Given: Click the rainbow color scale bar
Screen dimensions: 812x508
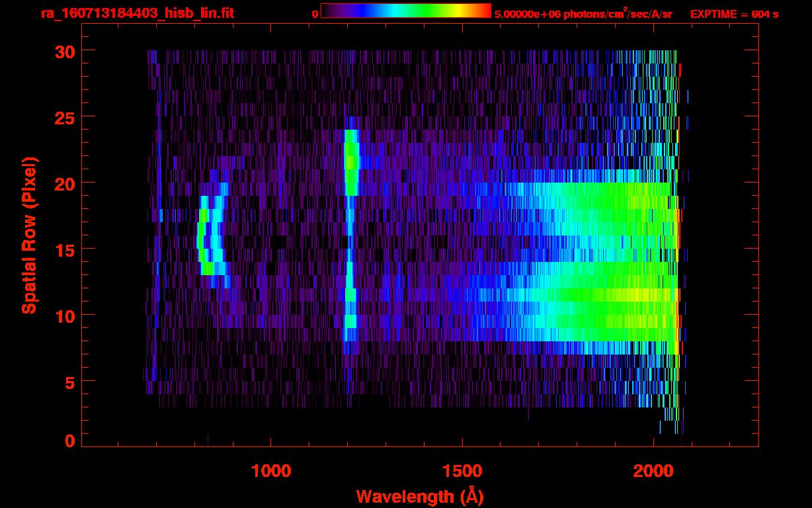Looking at the screenshot, I should click(405, 11).
